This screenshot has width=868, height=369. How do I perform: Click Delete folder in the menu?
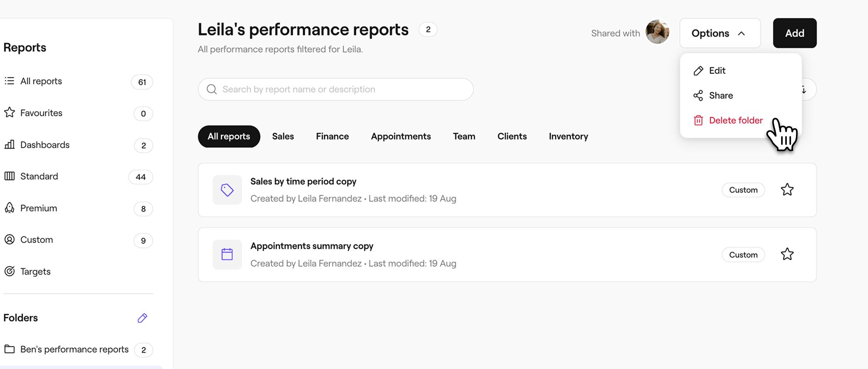[735, 120]
